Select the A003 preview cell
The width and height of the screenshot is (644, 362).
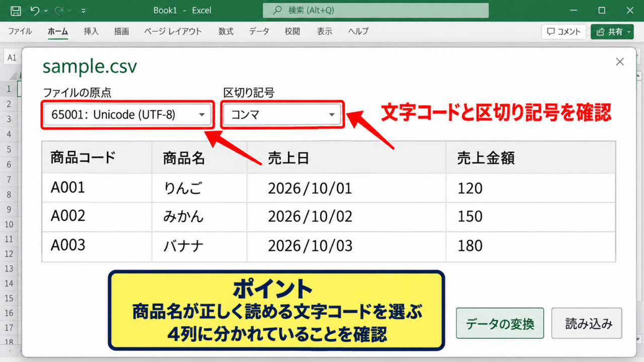point(97,246)
